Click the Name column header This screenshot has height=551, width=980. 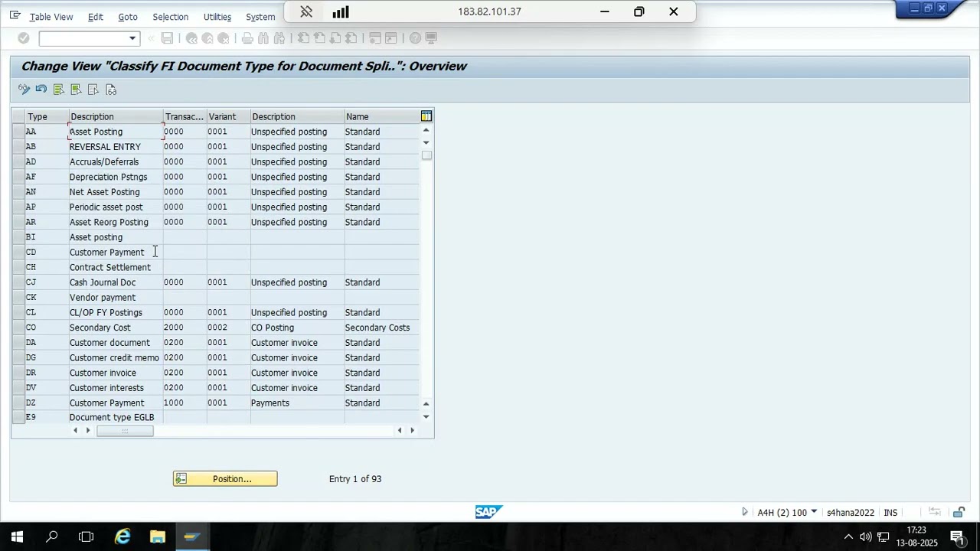pyautogui.click(x=382, y=116)
